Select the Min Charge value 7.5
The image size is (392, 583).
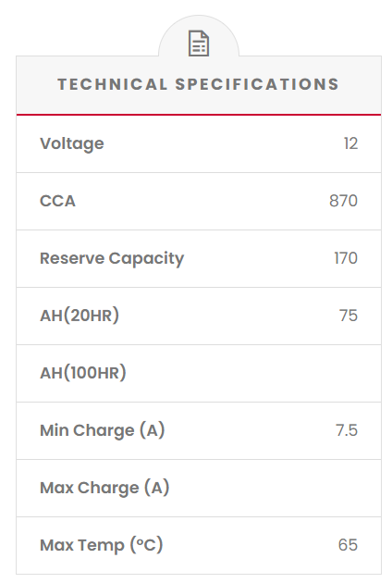point(347,430)
